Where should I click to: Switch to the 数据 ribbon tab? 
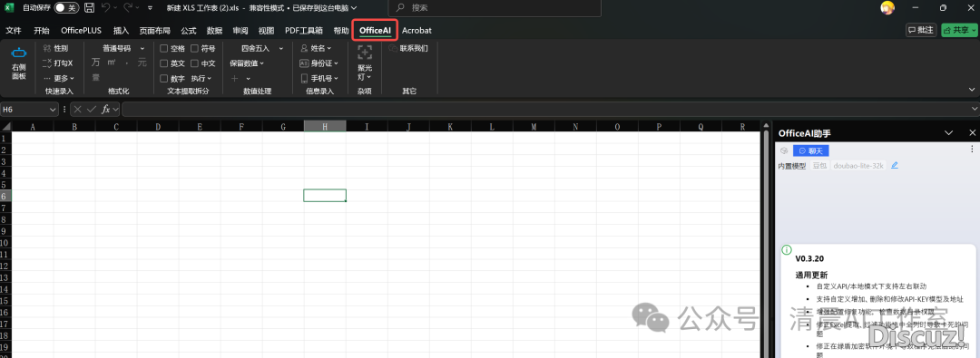(214, 31)
